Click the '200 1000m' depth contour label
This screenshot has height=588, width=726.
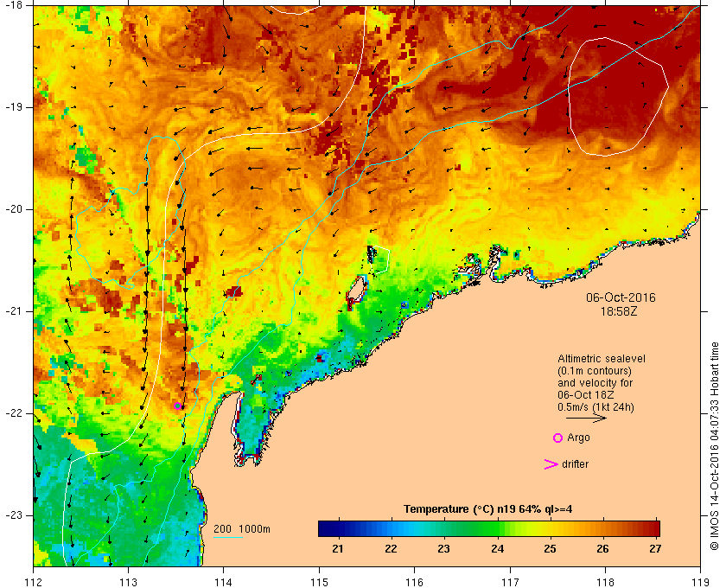(242, 529)
